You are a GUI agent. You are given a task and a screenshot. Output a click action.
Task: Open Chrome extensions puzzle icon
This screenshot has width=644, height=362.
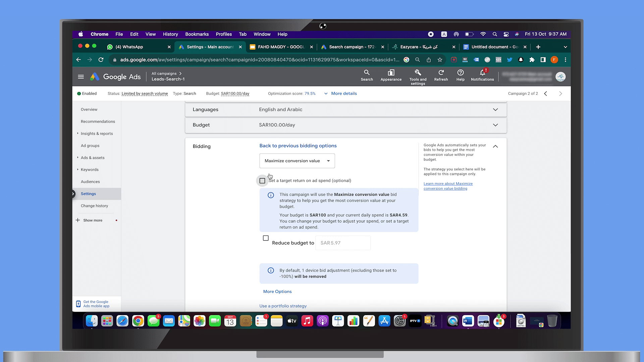click(532, 60)
